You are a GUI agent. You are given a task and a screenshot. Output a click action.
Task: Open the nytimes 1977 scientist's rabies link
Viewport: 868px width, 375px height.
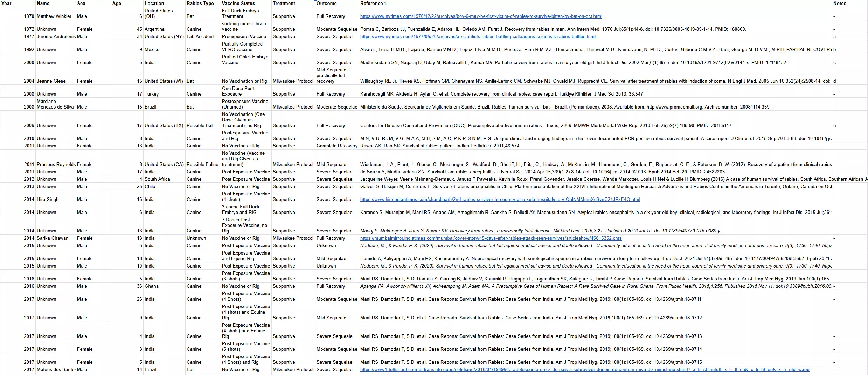[478, 37]
